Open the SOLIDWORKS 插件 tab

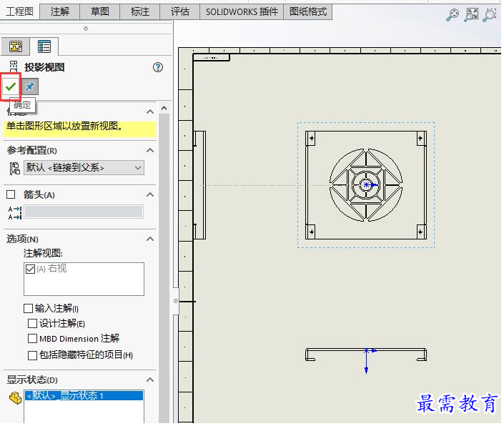pyautogui.click(x=242, y=12)
